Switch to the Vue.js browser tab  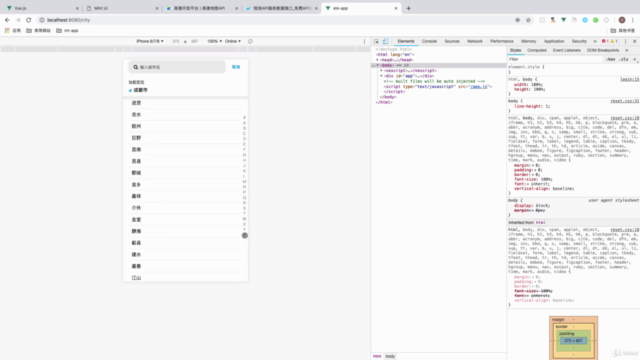[41, 8]
